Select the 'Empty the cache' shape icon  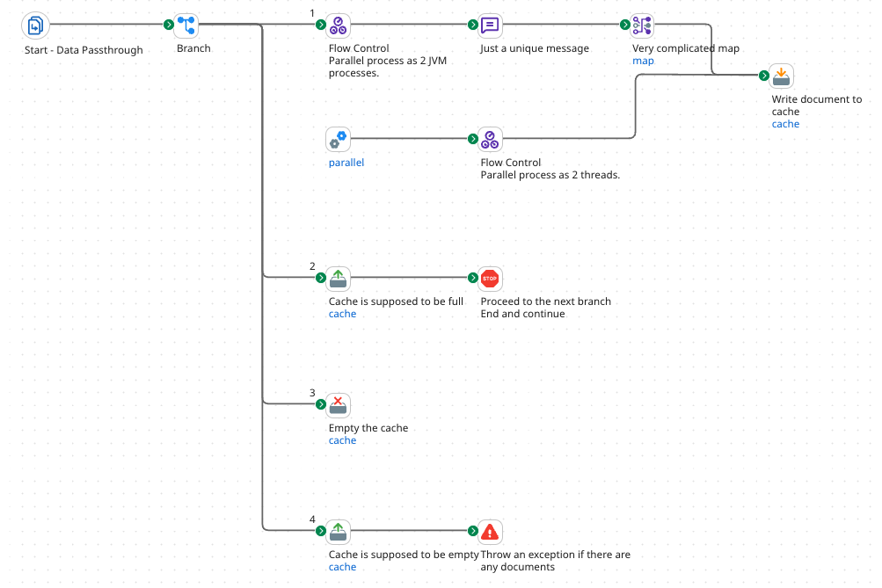coord(339,405)
